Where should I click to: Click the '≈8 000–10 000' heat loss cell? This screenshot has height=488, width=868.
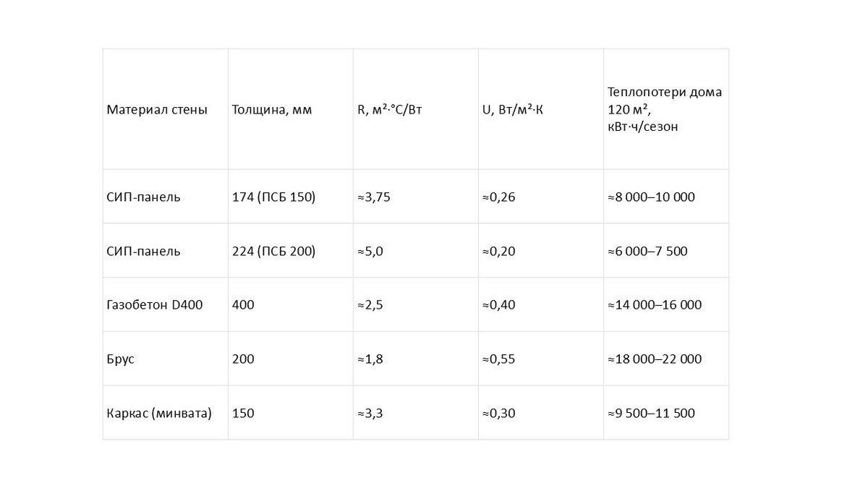click(x=666, y=197)
